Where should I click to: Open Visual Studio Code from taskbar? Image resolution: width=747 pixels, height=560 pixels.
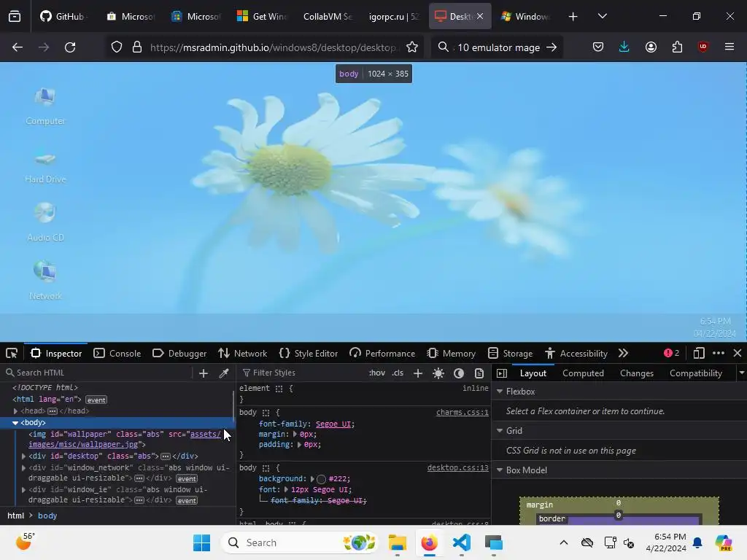(461, 542)
